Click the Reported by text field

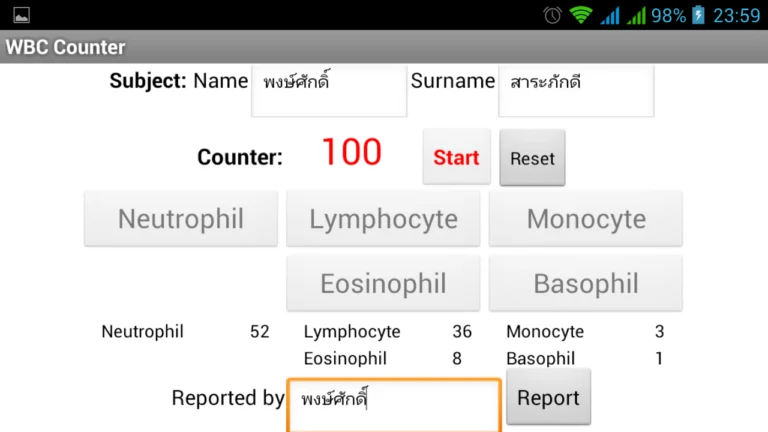(x=394, y=405)
